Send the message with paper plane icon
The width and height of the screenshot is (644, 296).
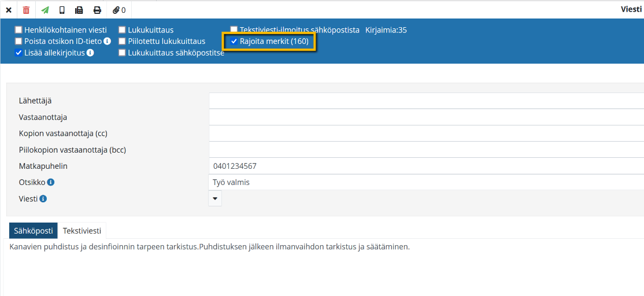(x=45, y=10)
